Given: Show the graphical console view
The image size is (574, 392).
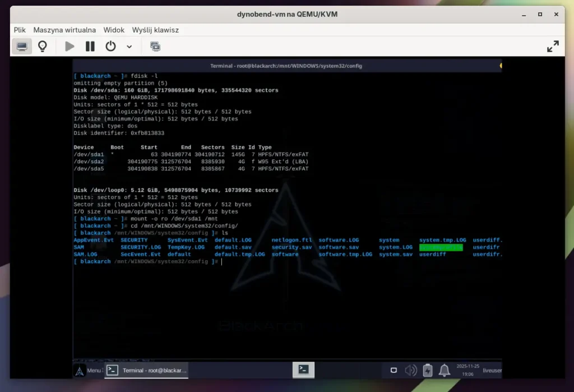Looking at the screenshot, I should coord(22,47).
